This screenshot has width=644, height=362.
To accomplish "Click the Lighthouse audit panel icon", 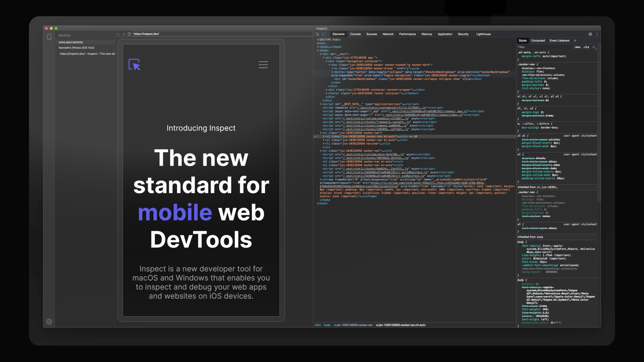I will click(484, 34).
